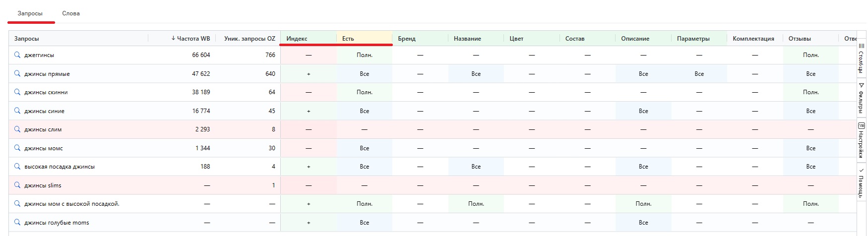868x236 pixels.
Task: Open the Столбцы side panel
Action: tap(862, 58)
